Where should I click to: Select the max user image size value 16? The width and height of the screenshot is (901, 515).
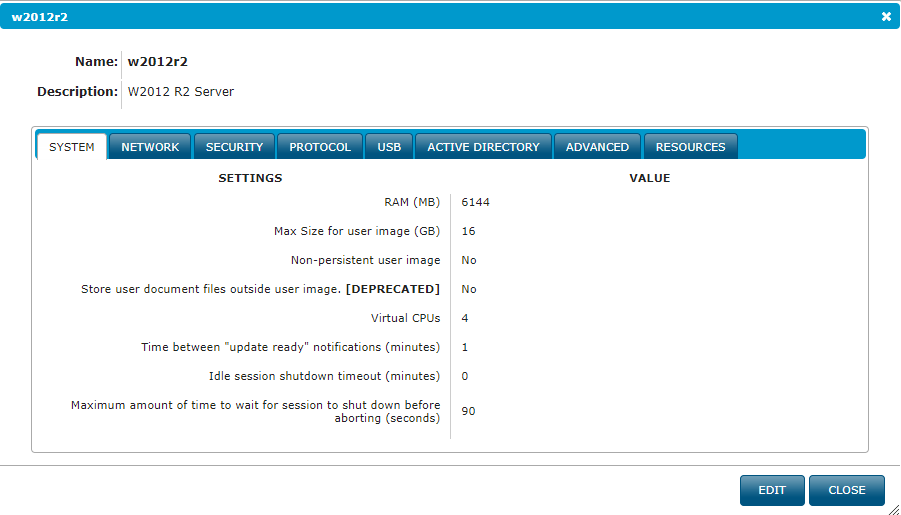[x=468, y=231]
